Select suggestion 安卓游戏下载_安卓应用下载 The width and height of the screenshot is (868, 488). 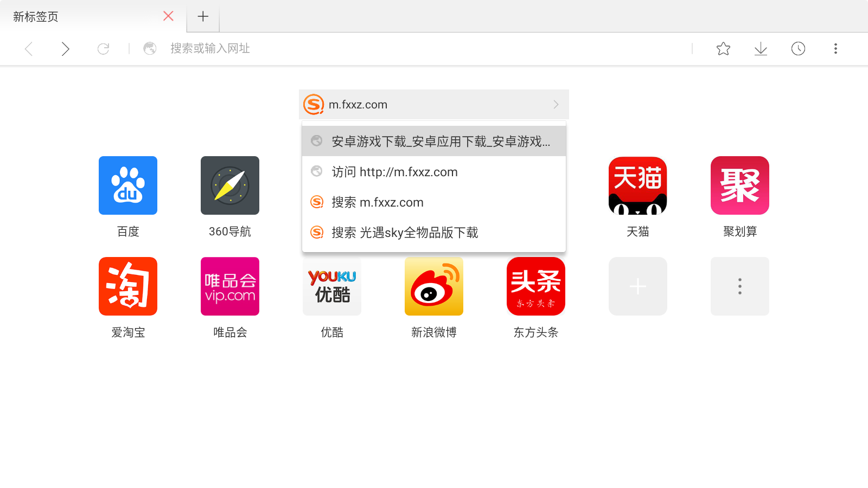[434, 141]
